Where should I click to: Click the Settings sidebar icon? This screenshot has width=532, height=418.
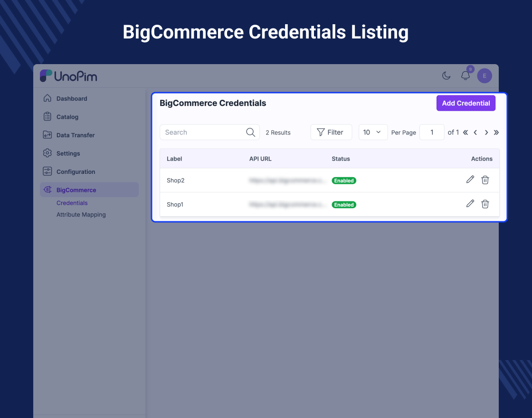point(47,153)
